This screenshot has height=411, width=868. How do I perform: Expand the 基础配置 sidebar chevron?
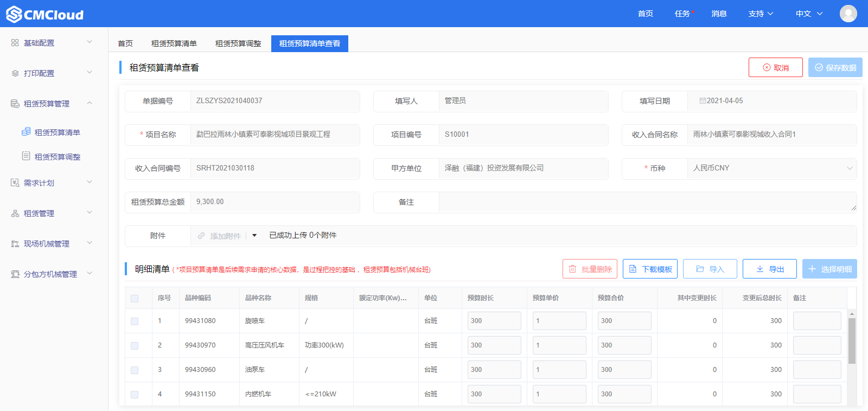(90, 42)
